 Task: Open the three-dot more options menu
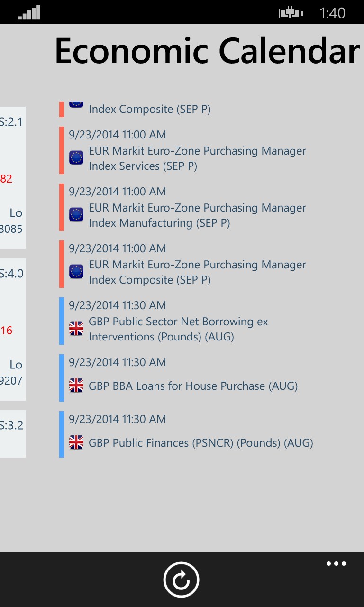click(336, 564)
